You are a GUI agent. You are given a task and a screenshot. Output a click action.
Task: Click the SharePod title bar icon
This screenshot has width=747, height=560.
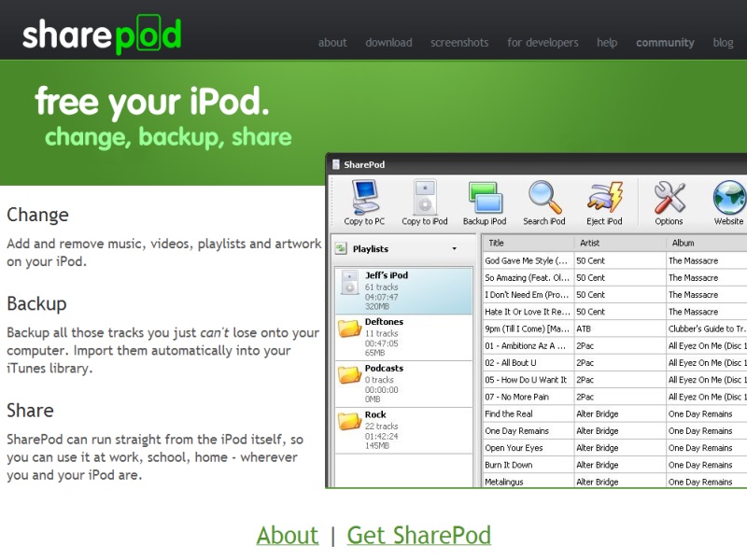click(x=336, y=165)
